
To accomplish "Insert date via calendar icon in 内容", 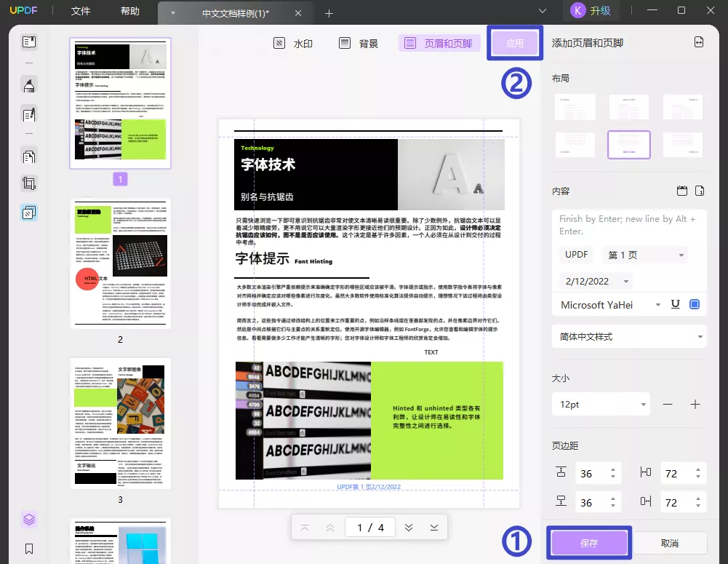I will tap(682, 191).
